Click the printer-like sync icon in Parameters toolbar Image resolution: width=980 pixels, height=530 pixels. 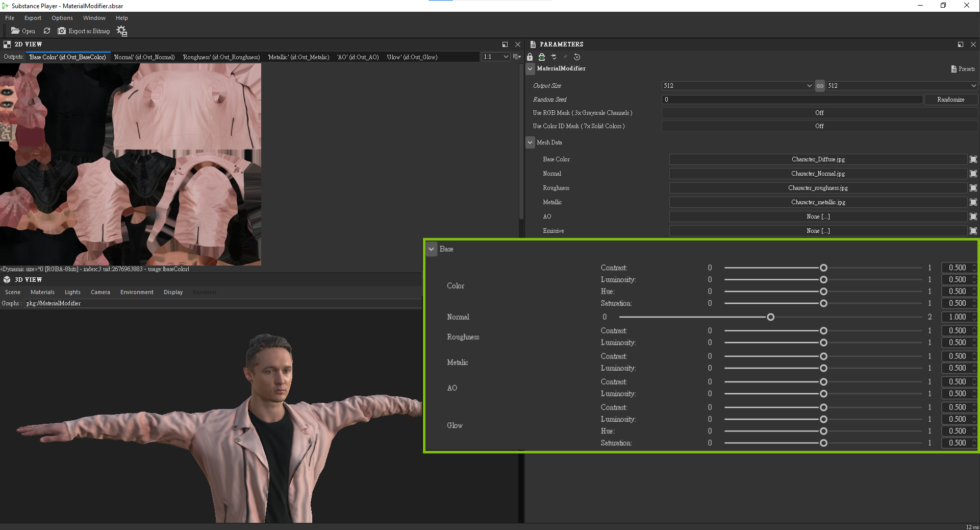tap(542, 57)
